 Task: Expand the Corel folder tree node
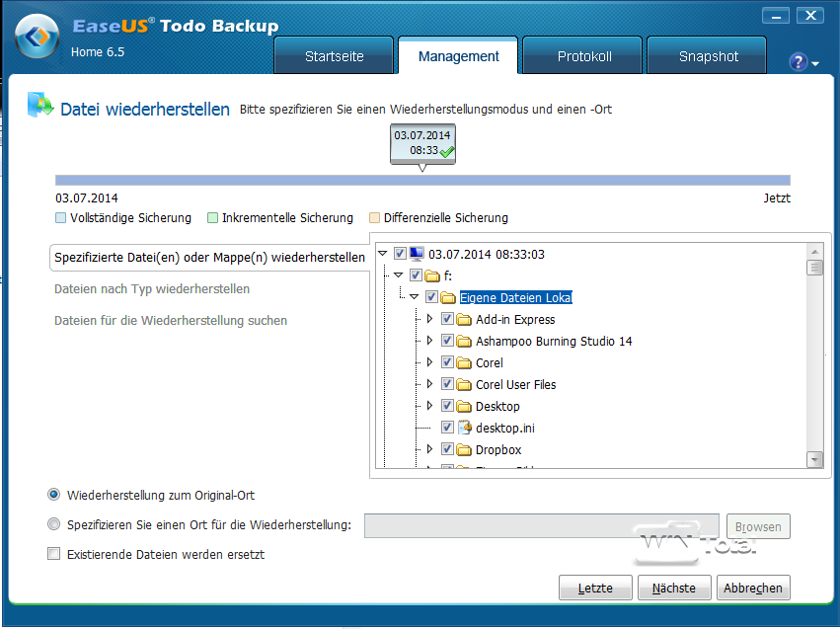(x=429, y=363)
